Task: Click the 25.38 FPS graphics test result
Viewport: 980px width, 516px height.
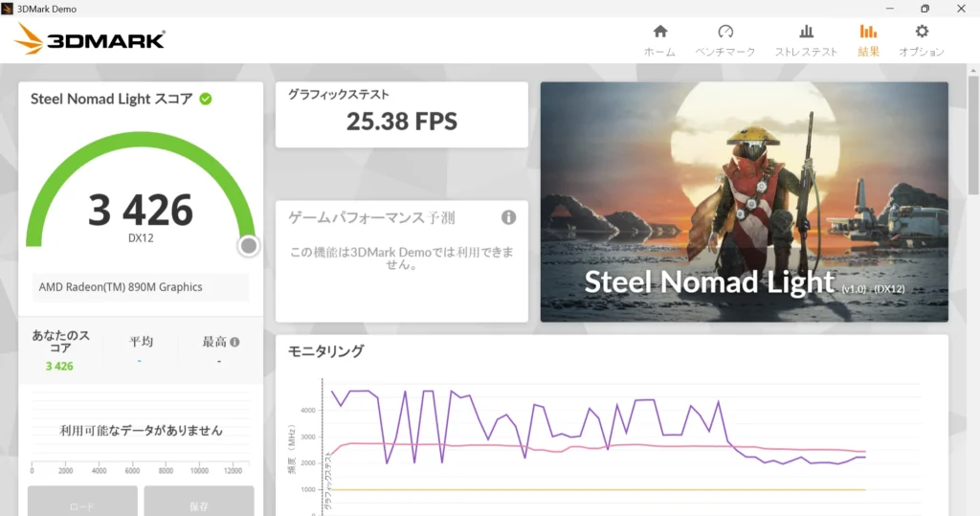Action: coord(402,122)
